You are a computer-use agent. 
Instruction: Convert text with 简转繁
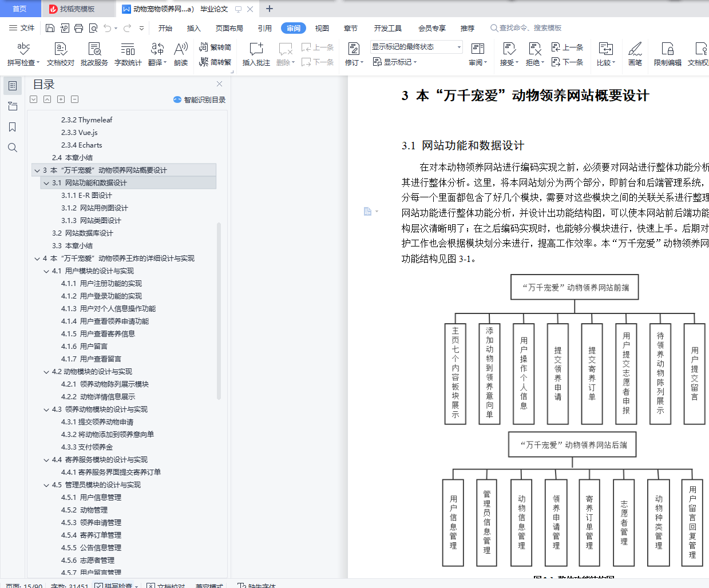215,62
